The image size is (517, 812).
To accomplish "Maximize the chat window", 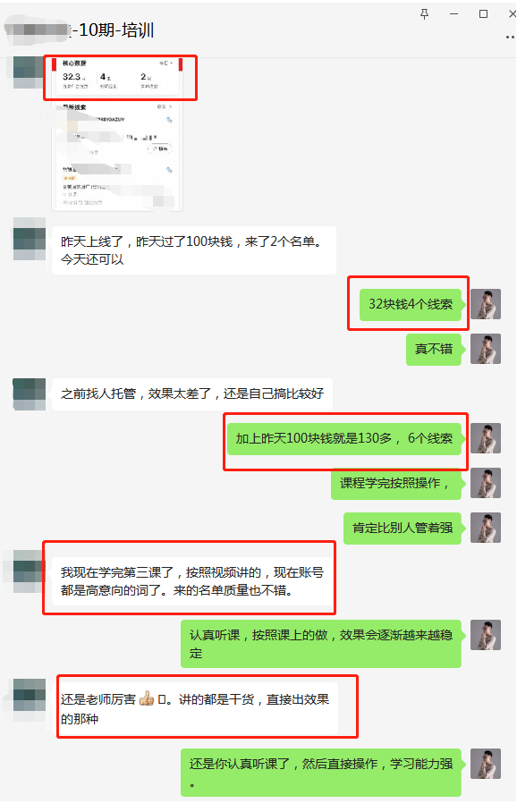I will 483,14.
